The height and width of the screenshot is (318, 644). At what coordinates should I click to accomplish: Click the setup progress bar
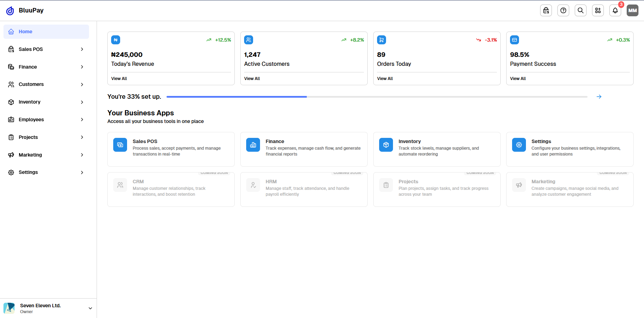coord(377,97)
